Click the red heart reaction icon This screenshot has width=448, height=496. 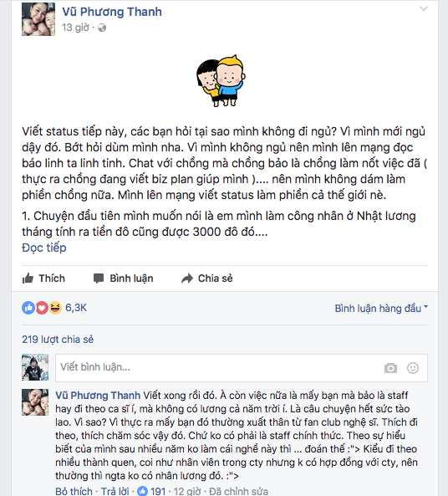click(x=42, y=308)
